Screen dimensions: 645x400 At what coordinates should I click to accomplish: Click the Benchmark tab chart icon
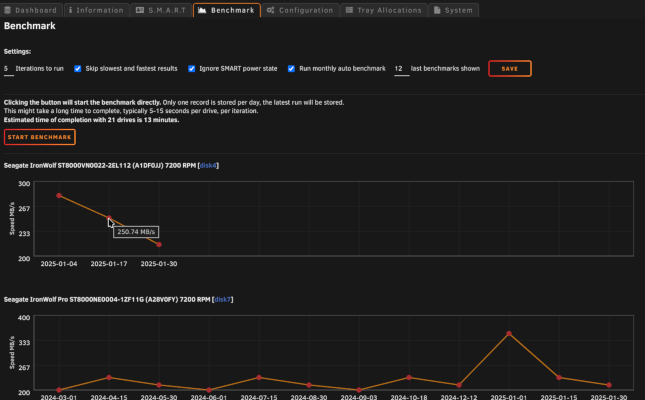(x=202, y=10)
